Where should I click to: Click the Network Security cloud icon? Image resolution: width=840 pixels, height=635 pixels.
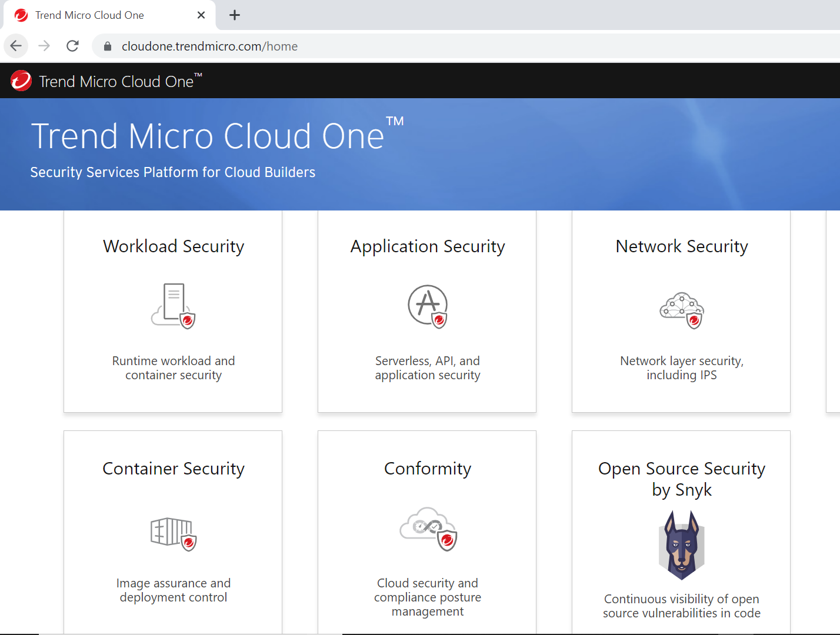(682, 310)
